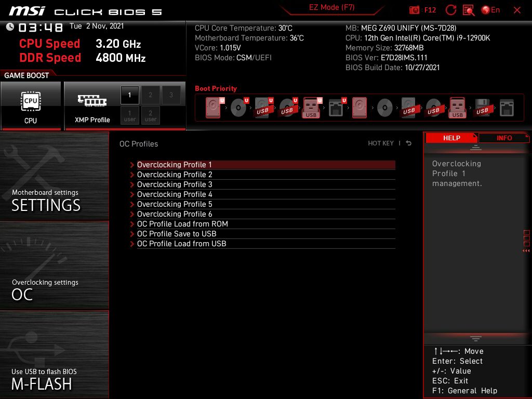Select the USB floppy boot device icon
This screenshot has height=399, width=532.
(483, 108)
